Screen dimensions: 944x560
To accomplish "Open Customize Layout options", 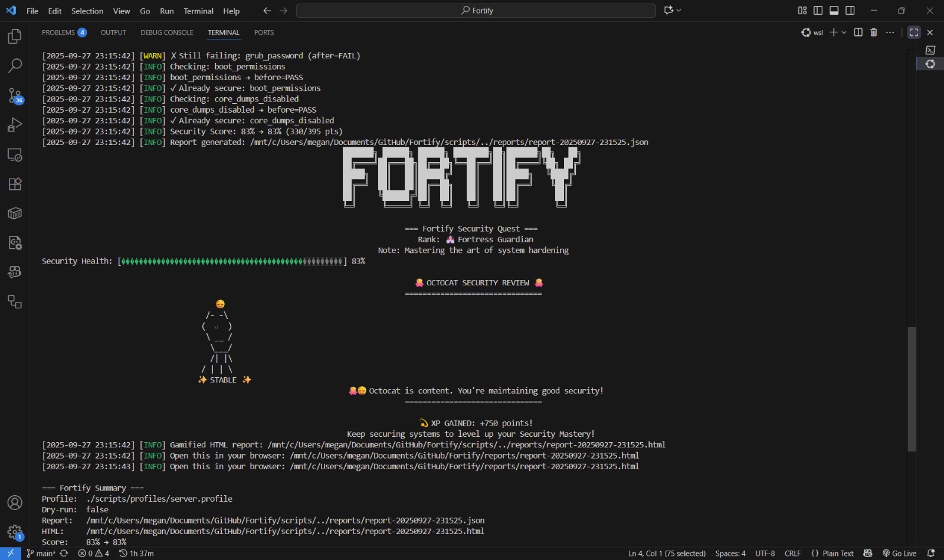I will point(802,11).
